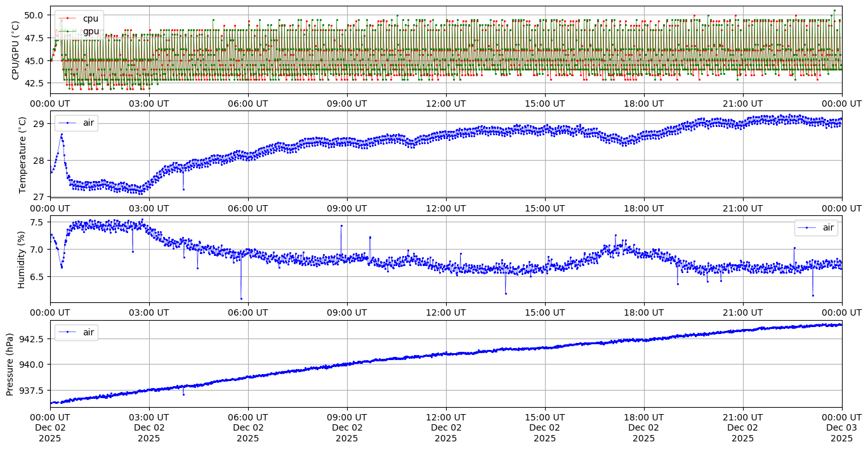This screenshot has width=868, height=449.
Task: Click the 940.0 tick on Pressure axis
Action: pyautogui.click(x=31, y=364)
